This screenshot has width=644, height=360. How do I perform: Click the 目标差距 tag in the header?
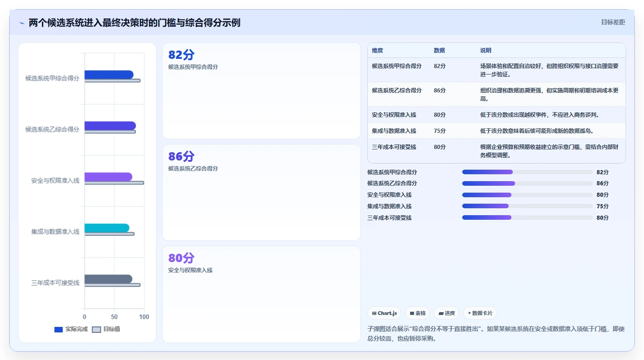pos(613,22)
